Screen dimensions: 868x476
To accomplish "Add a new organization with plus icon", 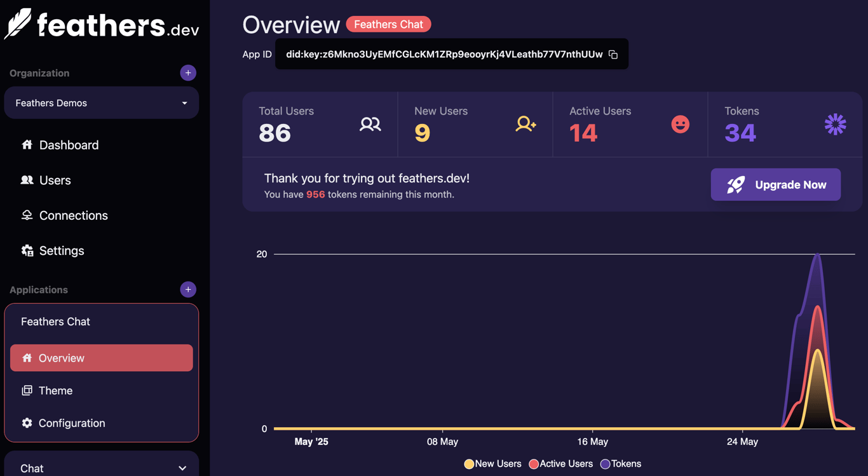I will [188, 73].
